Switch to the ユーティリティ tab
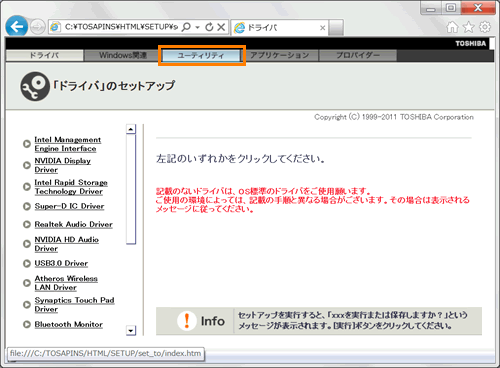The image size is (500, 368). coord(201,55)
